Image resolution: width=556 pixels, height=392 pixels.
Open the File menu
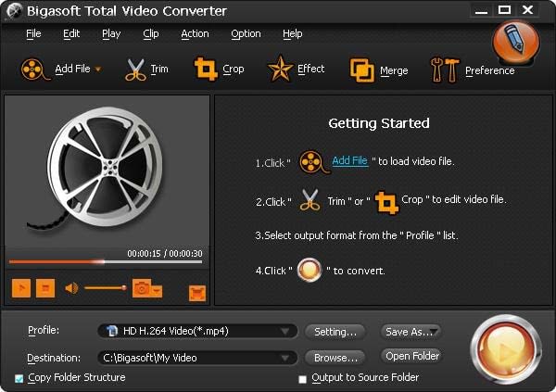pos(33,33)
